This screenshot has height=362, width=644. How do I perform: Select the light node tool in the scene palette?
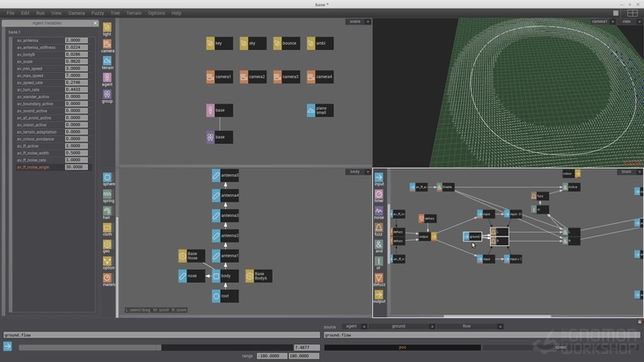[107, 27]
